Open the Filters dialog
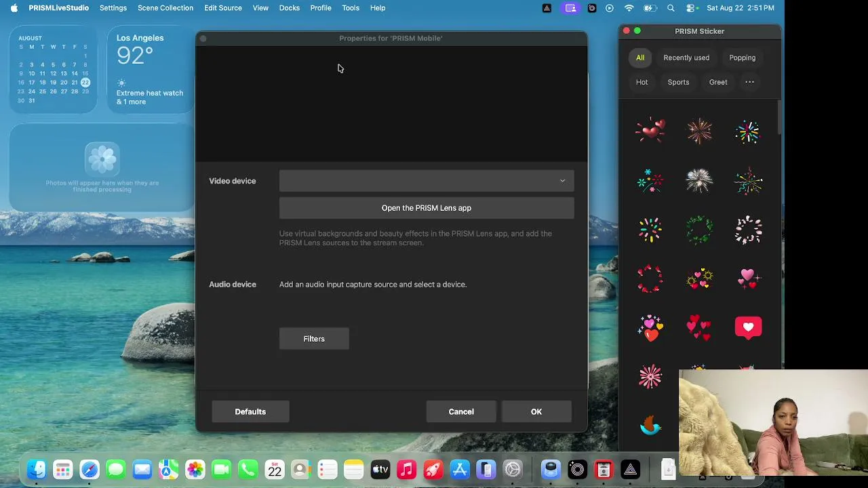868x488 pixels. click(x=314, y=339)
